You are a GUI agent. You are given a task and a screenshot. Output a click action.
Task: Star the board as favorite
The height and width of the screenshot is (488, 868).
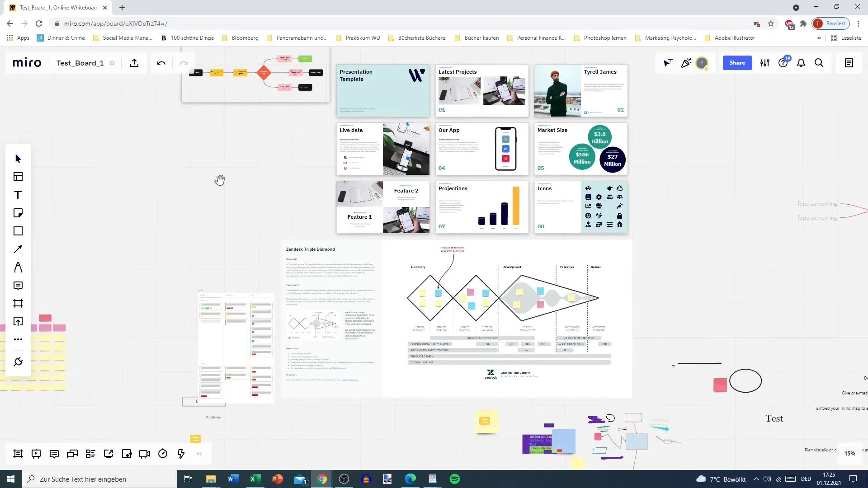(112, 63)
